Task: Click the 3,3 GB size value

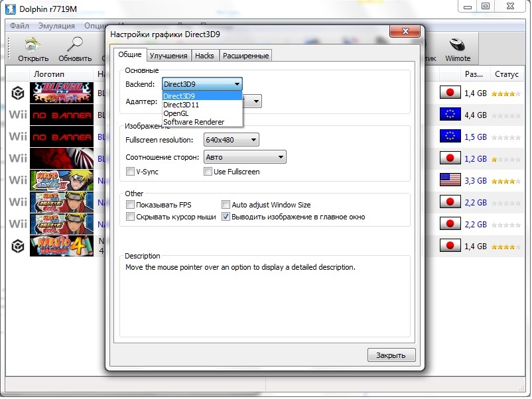Action: click(x=476, y=181)
